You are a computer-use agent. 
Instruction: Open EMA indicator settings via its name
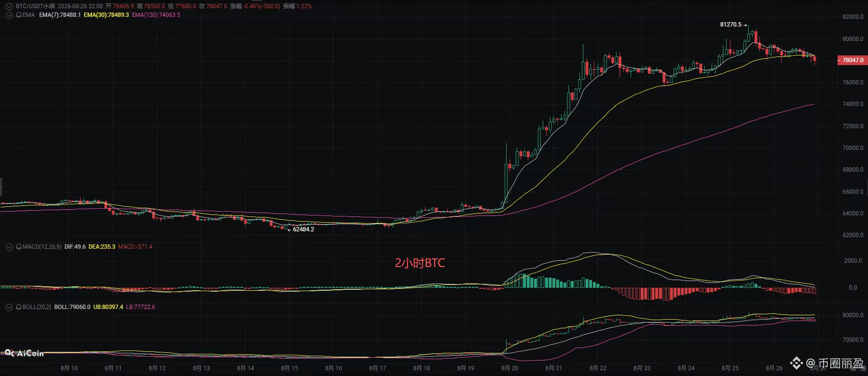[x=29, y=15]
